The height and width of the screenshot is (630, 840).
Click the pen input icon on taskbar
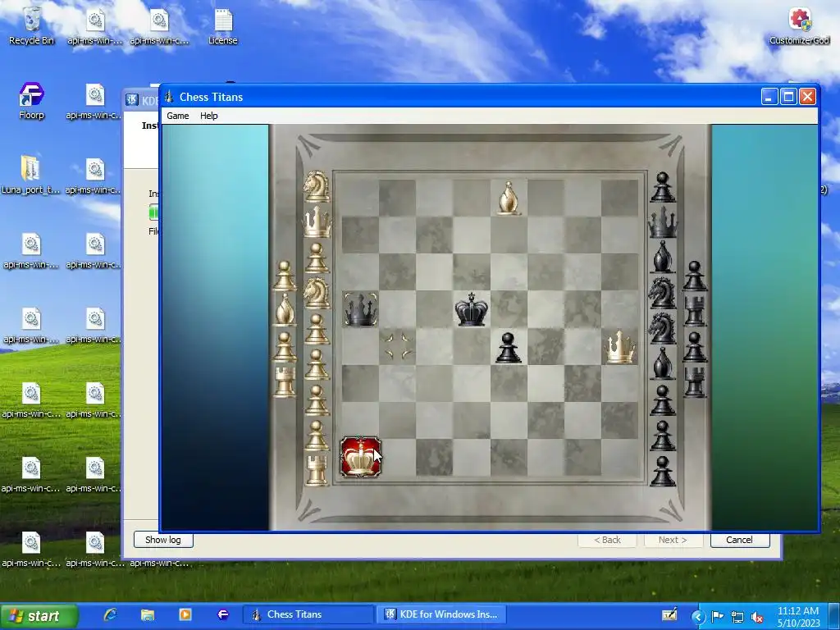point(669,614)
